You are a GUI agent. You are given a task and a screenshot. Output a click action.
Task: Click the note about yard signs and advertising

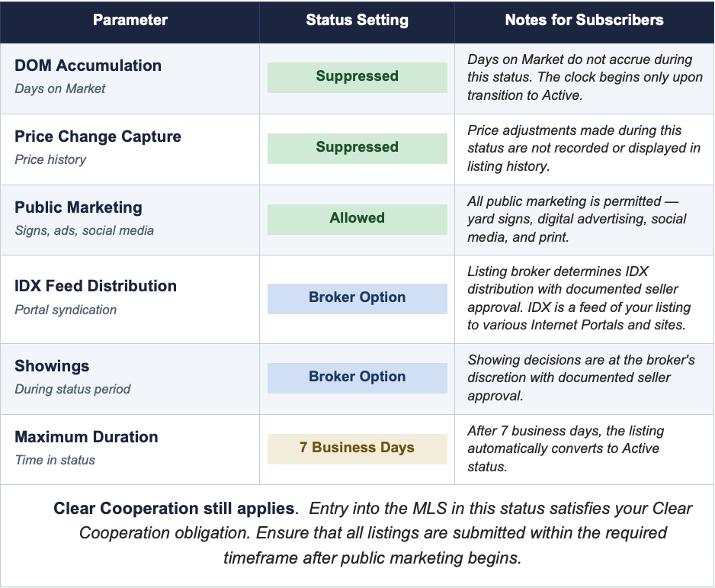(x=577, y=218)
